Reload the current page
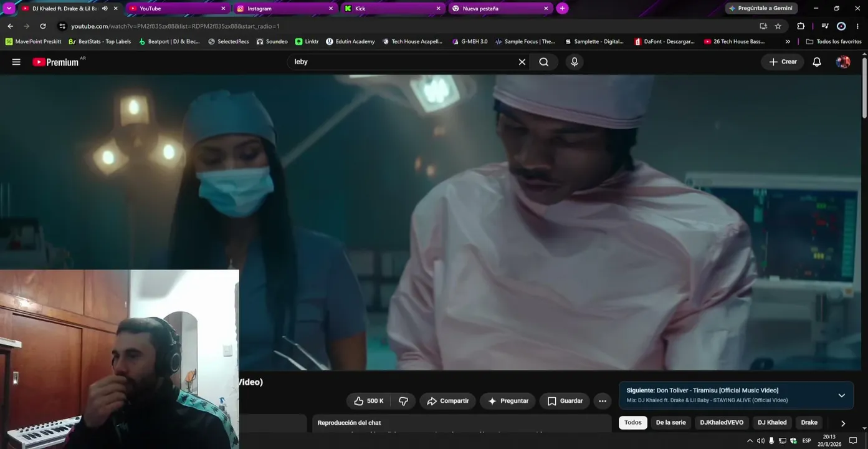 [42, 26]
